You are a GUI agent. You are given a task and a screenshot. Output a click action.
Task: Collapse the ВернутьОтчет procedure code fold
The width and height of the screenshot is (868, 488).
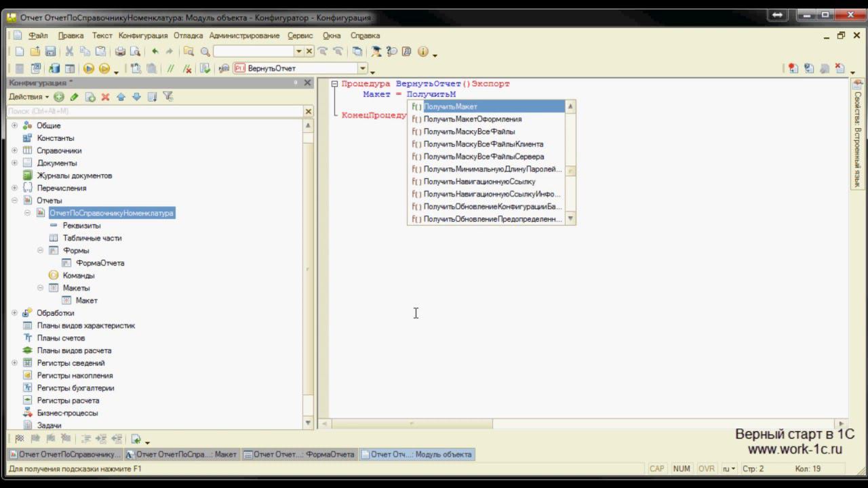tap(334, 84)
